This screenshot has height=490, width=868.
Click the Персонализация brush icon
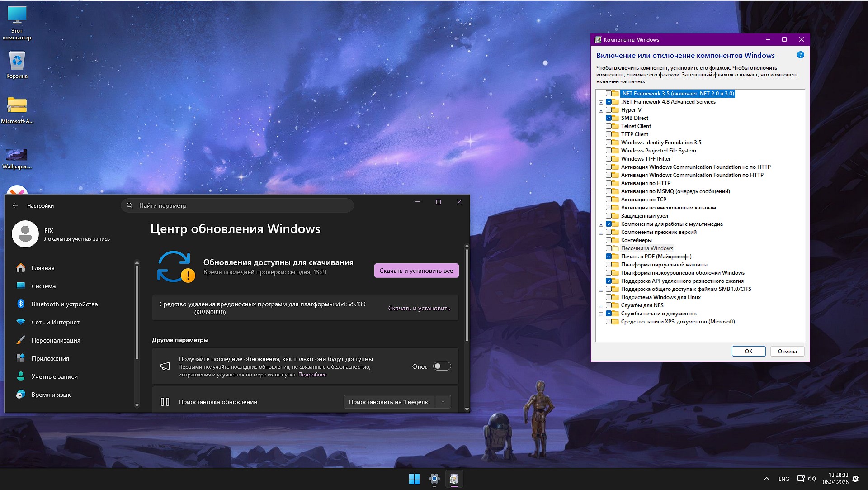pyautogui.click(x=21, y=340)
